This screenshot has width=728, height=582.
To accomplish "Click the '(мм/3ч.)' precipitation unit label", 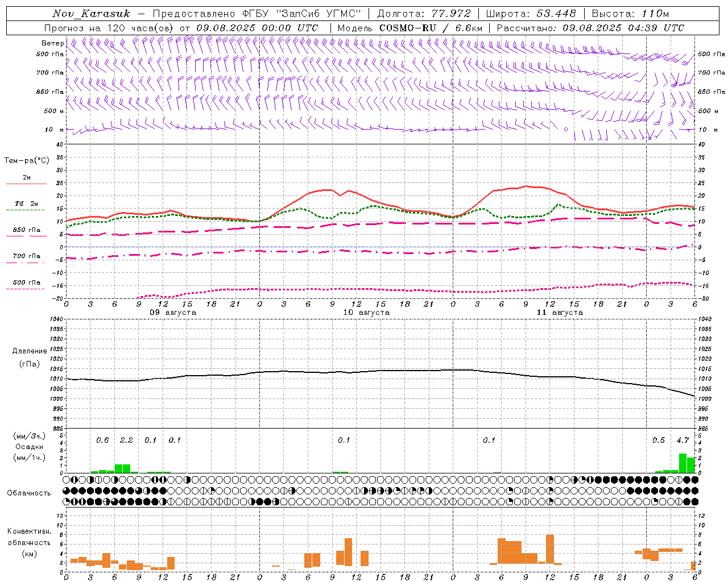I will pyautogui.click(x=29, y=436).
